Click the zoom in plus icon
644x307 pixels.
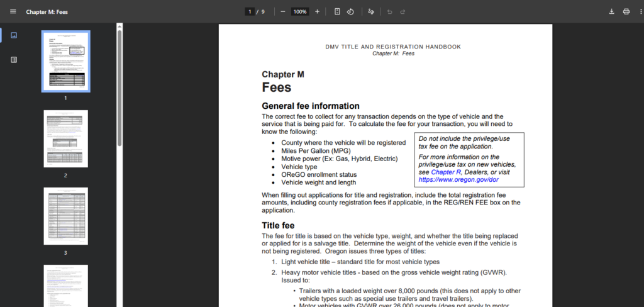[x=317, y=11]
